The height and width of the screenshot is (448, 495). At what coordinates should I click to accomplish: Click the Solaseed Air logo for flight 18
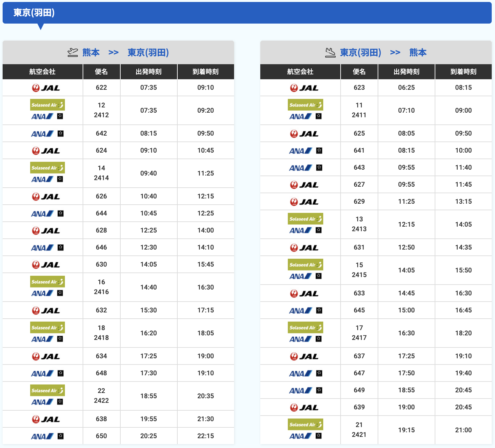point(48,327)
